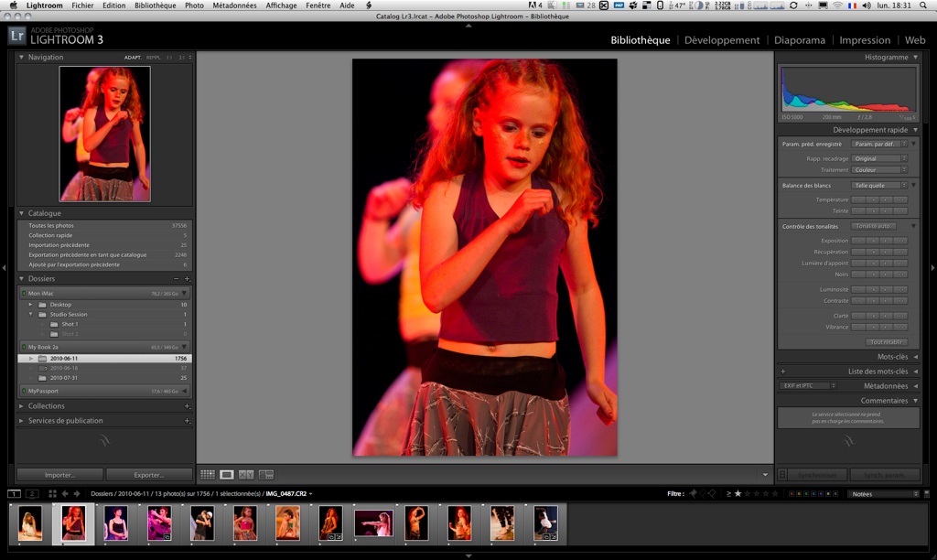The width and height of the screenshot is (937, 560).
Task: Click the Time Machine icon in menu bar
Action: (793, 5)
